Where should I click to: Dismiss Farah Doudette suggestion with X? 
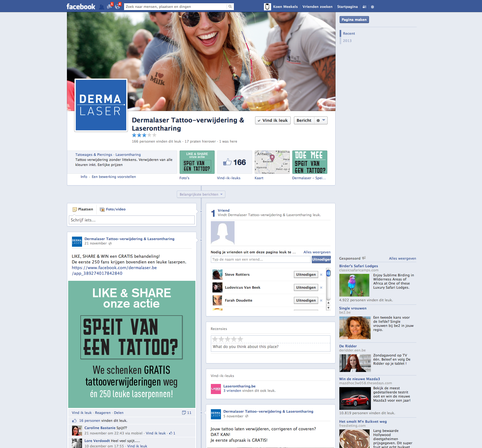point(321,301)
